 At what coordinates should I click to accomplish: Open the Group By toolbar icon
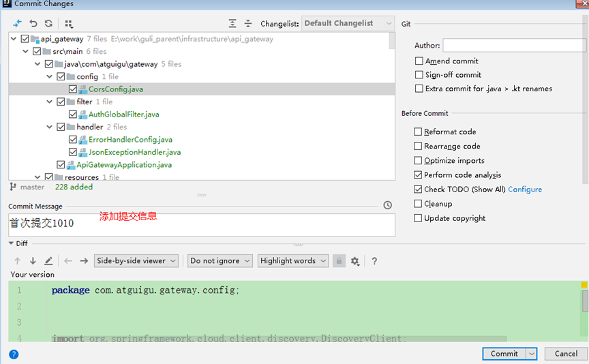tap(69, 24)
